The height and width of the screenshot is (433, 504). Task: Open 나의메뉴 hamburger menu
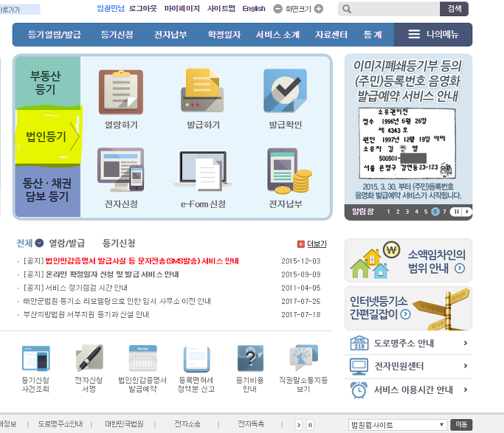pos(433,35)
